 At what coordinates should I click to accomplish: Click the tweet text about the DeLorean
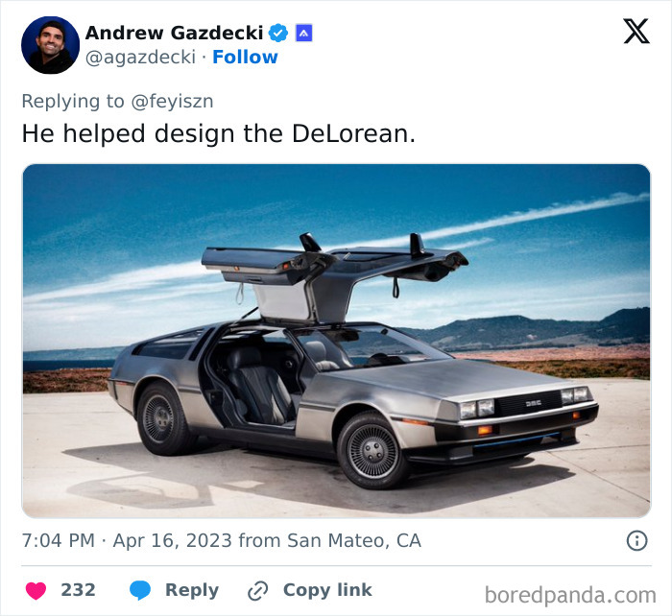pyautogui.click(x=219, y=133)
